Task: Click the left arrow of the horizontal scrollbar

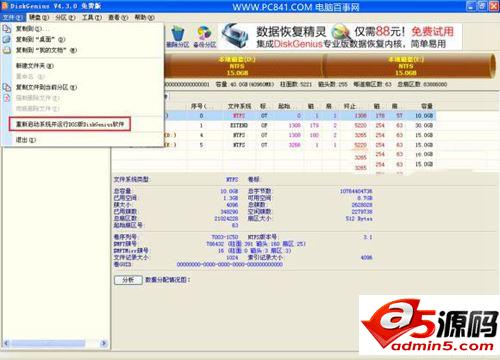Action: point(6,343)
